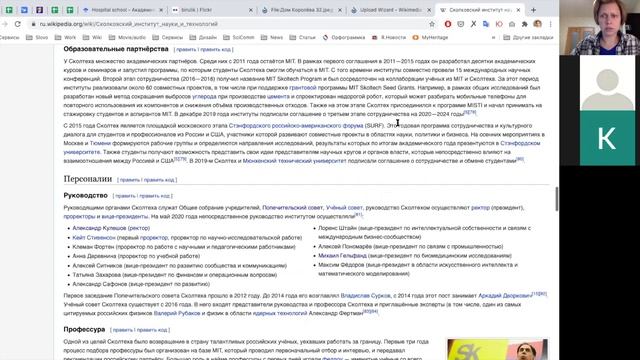
Task: Open the Владислав Сурков link
Action: pyautogui.click(x=365, y=296)
